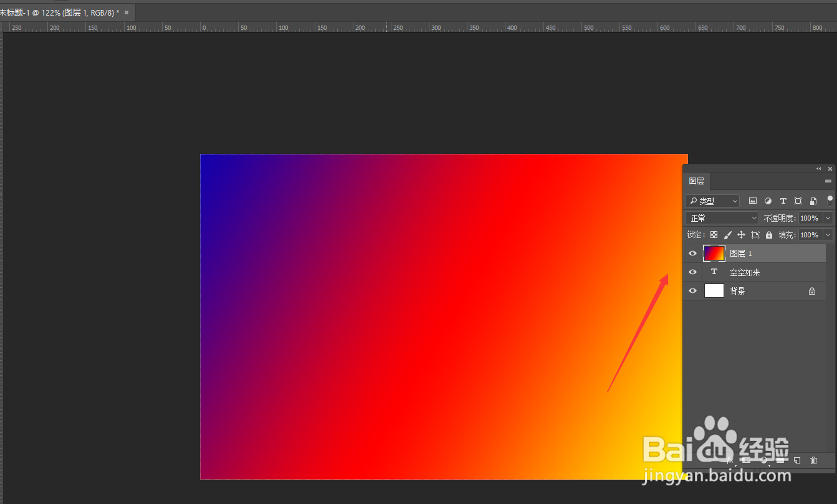837x504 pixels.
Task: Toggle the layer filtering on/off switch
Action: coord(830,201)
